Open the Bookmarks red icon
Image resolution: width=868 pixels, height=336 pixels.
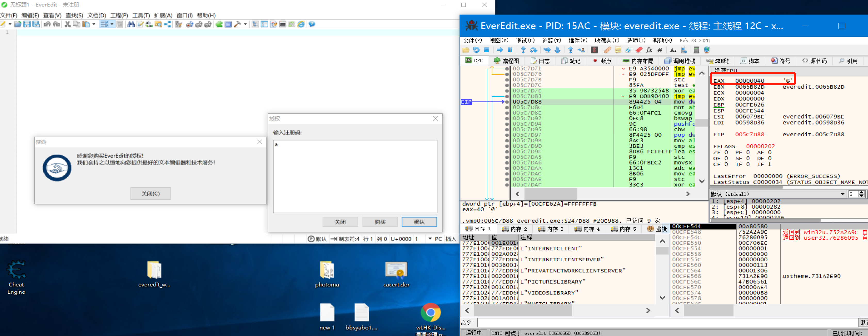coord(638,50)
